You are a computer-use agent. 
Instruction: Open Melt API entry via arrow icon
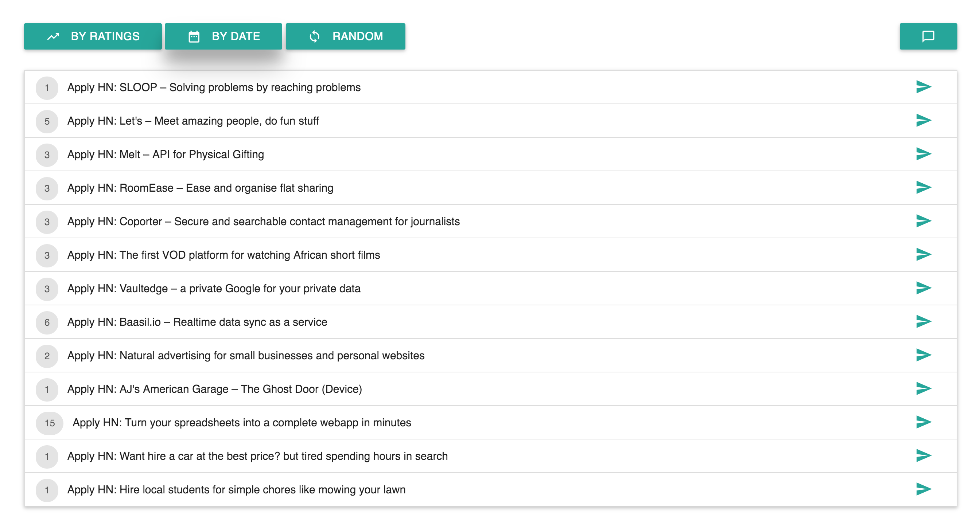(x=923, y=154)
